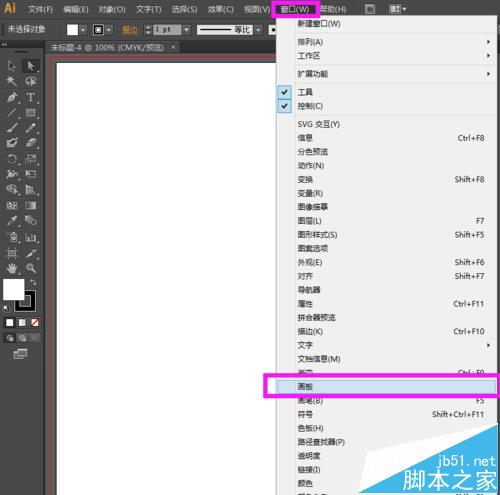Open Go to Bridge icon in menu bar
This screenshot has width=500, height=495.
coord(370,9)
